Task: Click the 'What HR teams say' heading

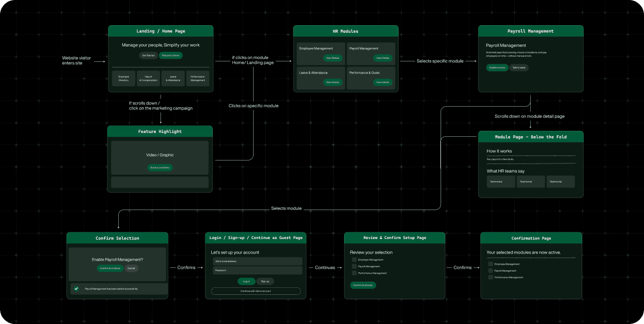Action: point(506,171)
